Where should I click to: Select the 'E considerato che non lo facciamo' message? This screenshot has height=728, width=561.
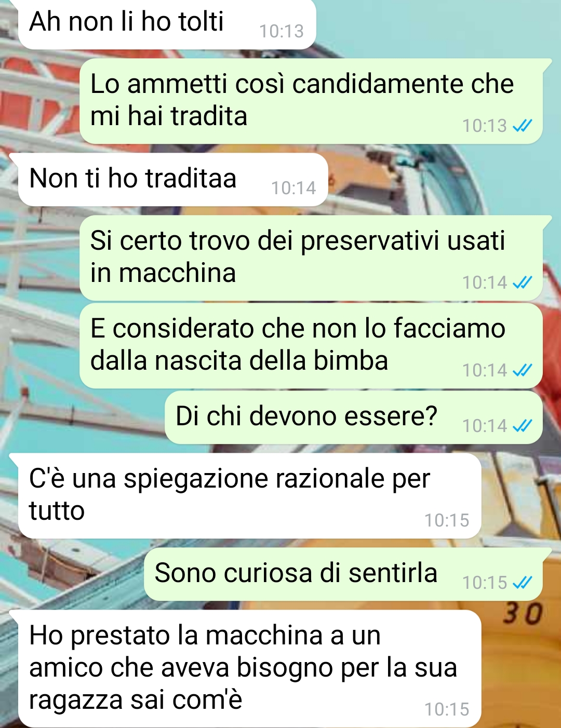311,345
